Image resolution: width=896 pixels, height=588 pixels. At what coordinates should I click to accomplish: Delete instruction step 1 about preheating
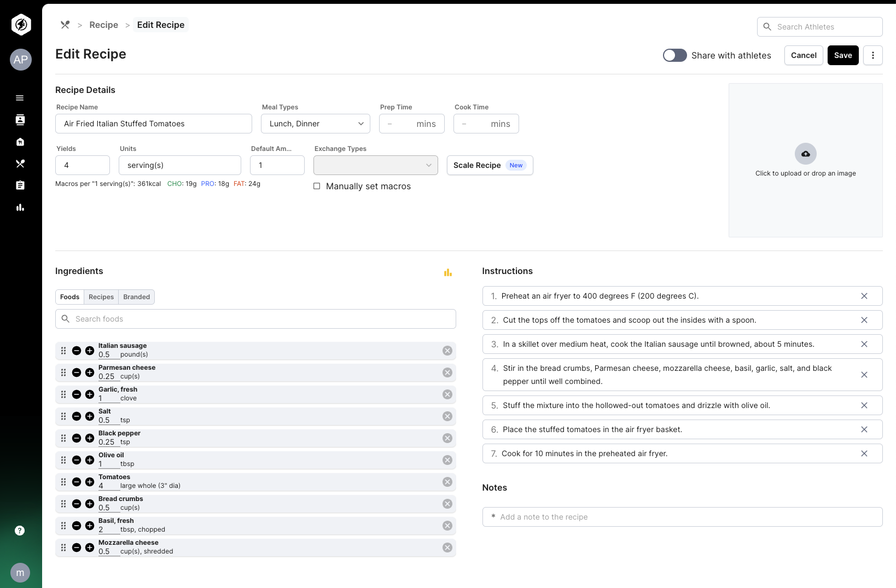864,296
